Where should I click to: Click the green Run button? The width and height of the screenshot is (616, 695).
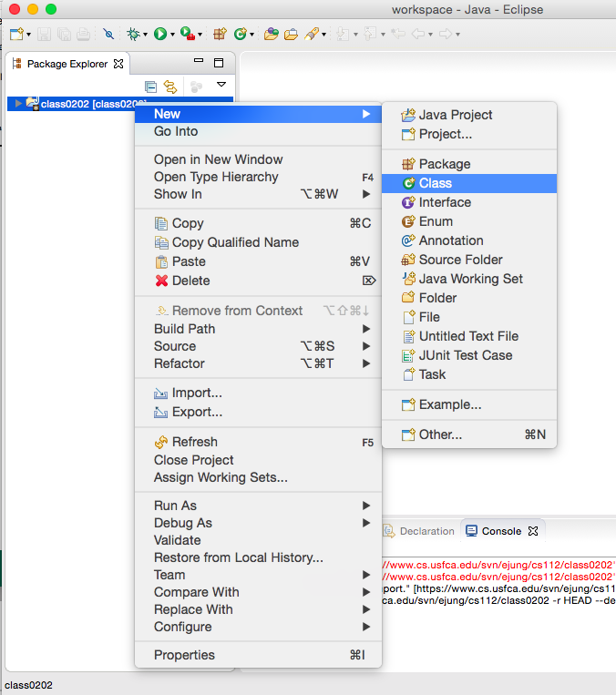(160, 34)
